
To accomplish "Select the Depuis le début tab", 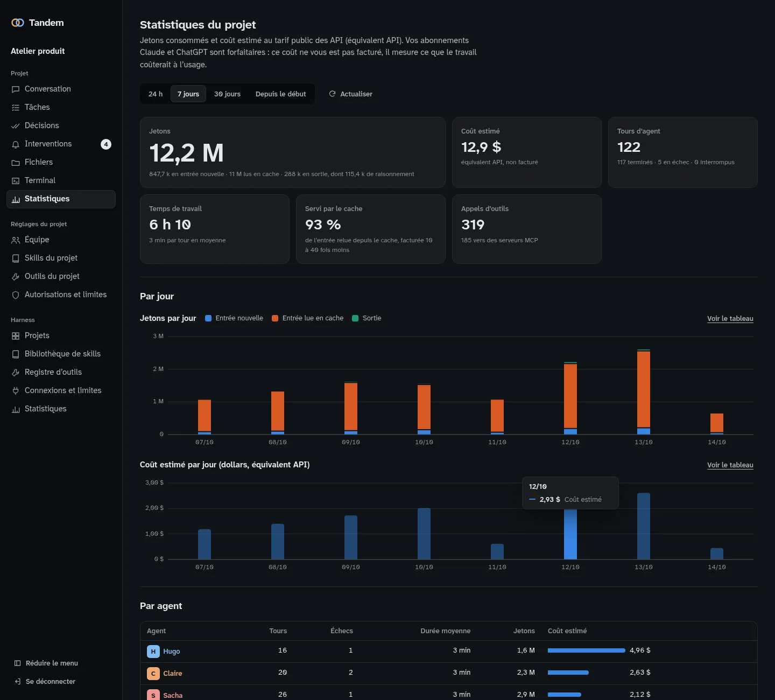I will click(281, 94).
